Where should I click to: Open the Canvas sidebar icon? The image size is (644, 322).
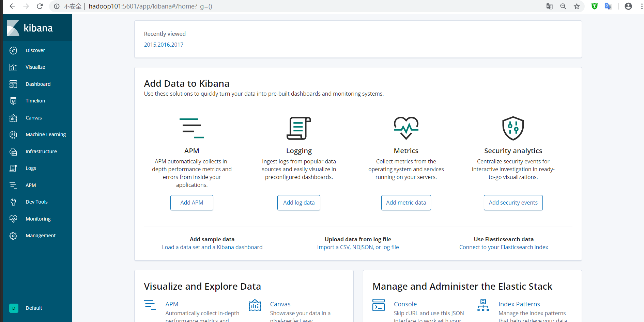13,118
